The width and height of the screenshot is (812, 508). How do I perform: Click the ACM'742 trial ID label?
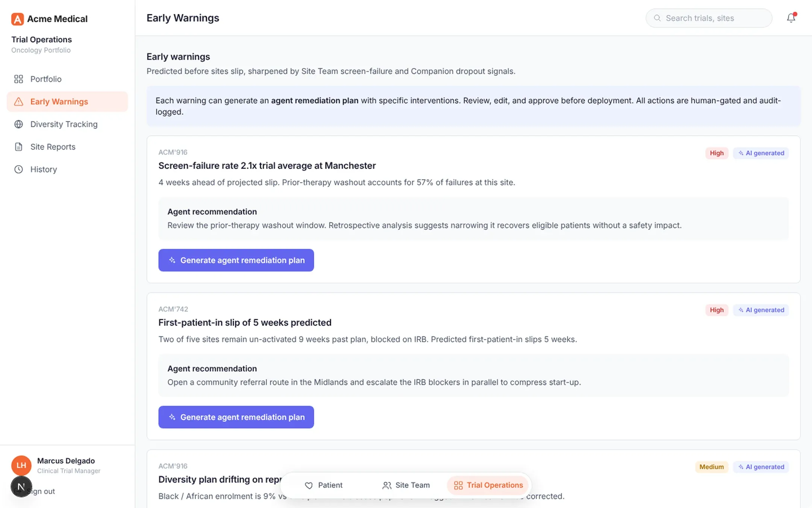(173, 309)
